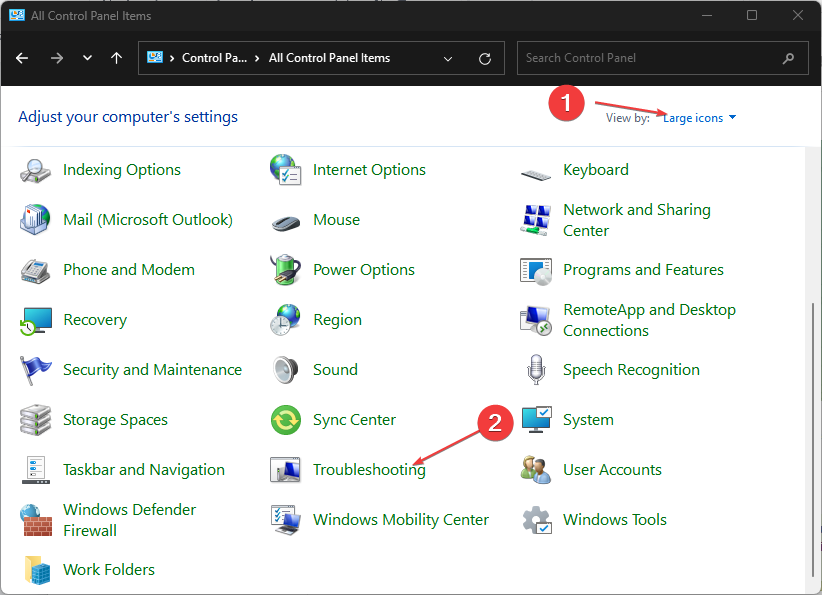This screenshot has width=822, height=595.
Task: Expand the recent locations arrow beside Forward
Action: coord(87,58)
